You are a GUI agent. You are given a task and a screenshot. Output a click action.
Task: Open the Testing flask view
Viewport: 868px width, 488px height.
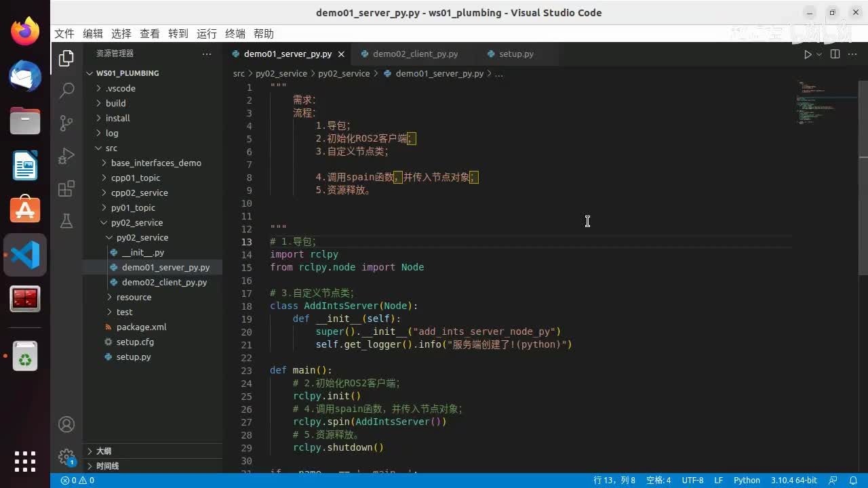66,221
